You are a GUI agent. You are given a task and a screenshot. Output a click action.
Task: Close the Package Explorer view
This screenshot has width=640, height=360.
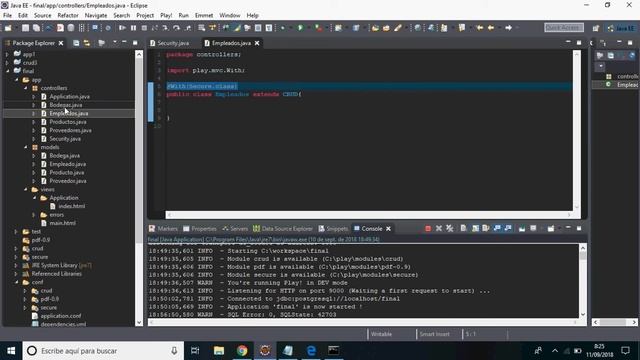(61, 43)
